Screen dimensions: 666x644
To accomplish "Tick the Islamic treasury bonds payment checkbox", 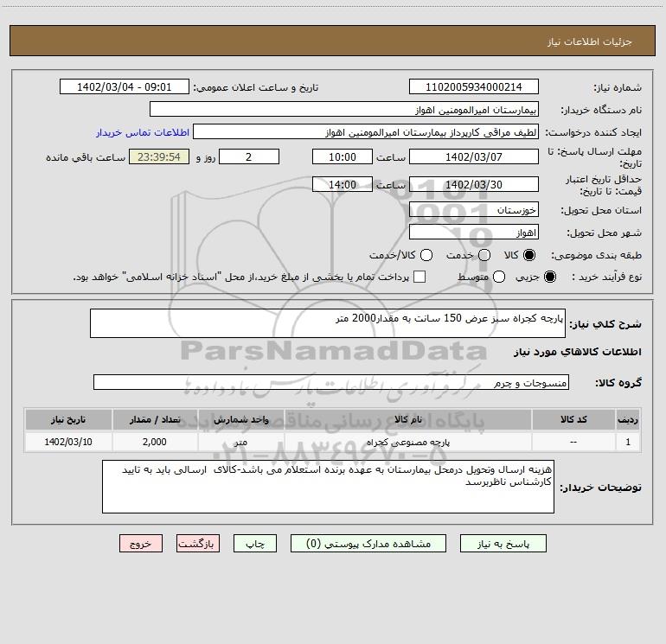I will click(419, 277).
